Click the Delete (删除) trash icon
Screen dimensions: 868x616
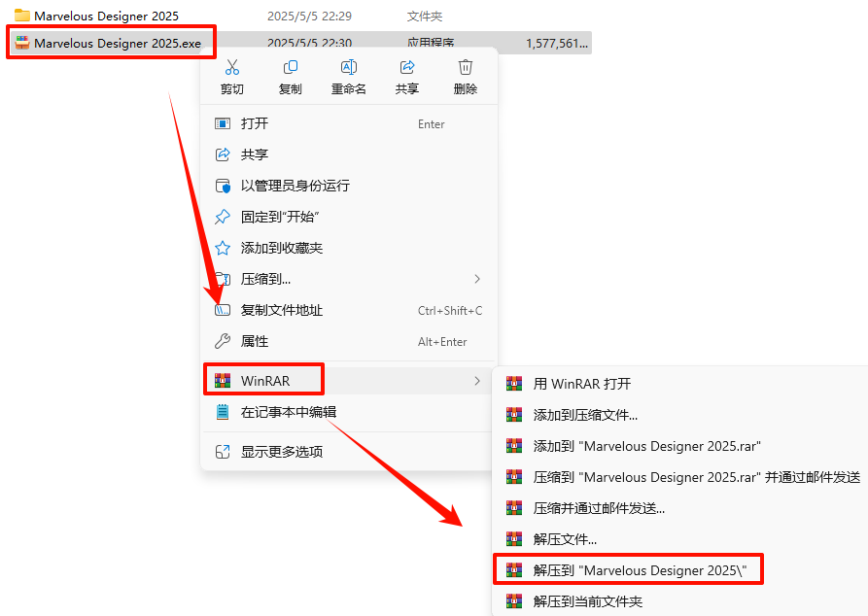[465, 67]
